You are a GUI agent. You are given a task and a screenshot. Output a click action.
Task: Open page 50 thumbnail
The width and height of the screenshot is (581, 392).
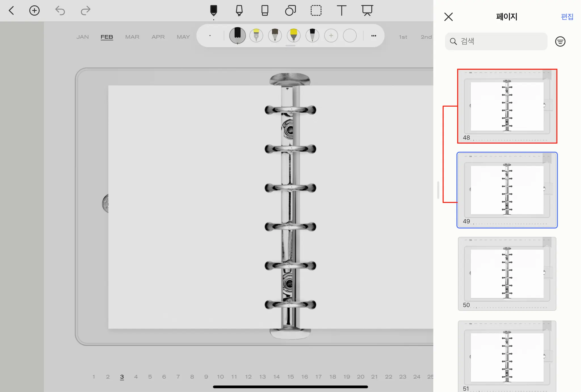507,273
